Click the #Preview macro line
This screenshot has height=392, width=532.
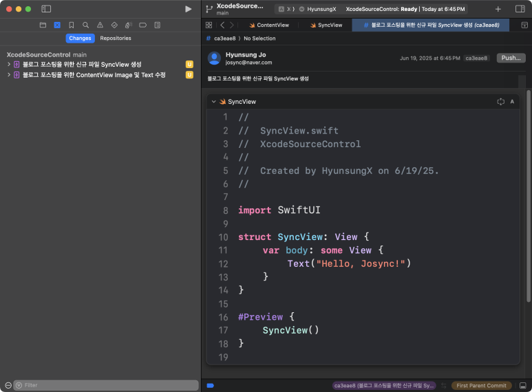pos(266,317)
